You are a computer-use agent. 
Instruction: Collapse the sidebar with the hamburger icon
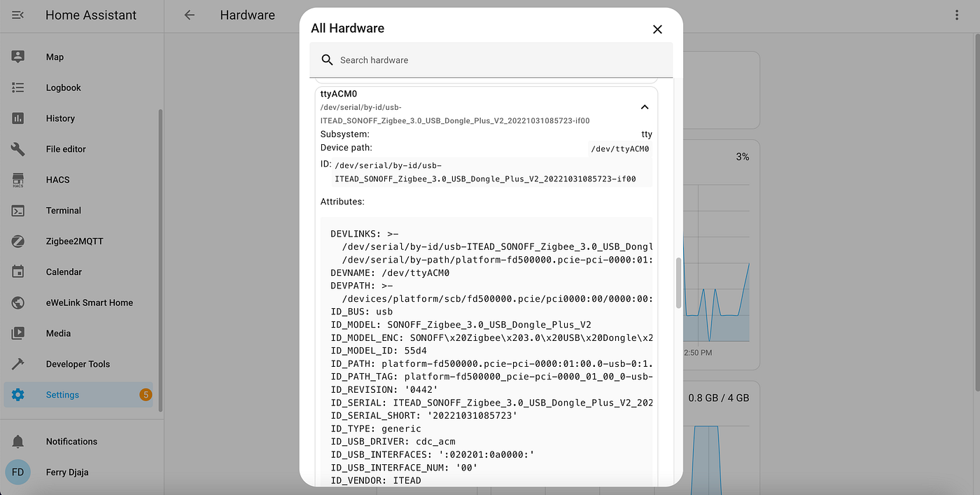(18, 15)
